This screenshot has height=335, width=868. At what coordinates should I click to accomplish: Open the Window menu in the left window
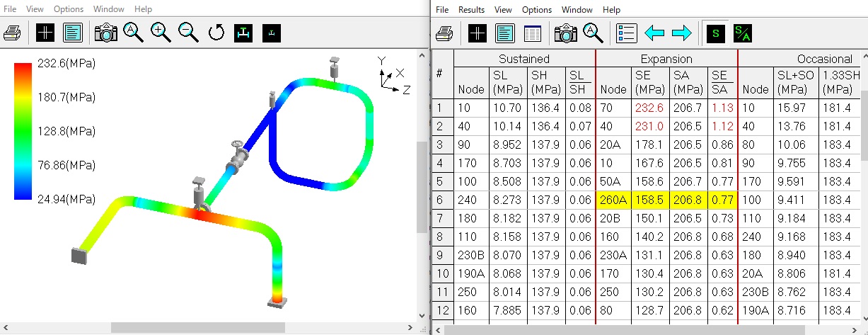pos(108,9)
